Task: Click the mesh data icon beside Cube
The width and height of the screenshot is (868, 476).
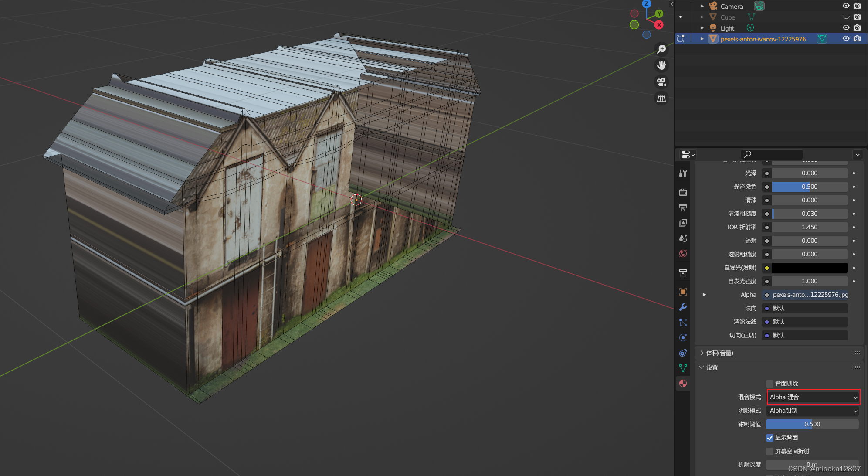Action: tap(751, 17)
